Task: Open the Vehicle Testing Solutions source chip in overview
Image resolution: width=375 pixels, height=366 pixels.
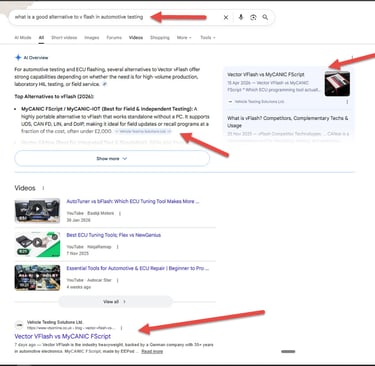Action: (143, 132)
